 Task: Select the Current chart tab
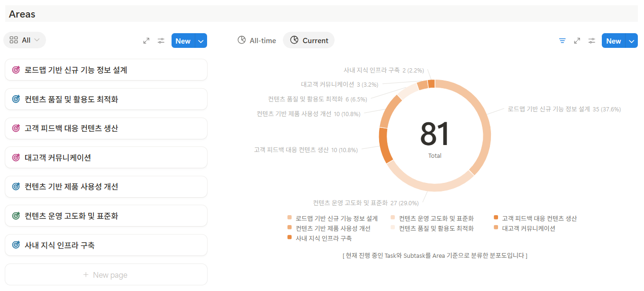point(309,40)
